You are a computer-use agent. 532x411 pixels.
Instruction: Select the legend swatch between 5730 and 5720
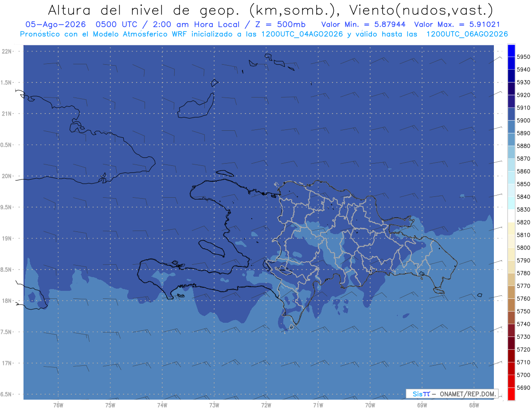pos(511,343)
